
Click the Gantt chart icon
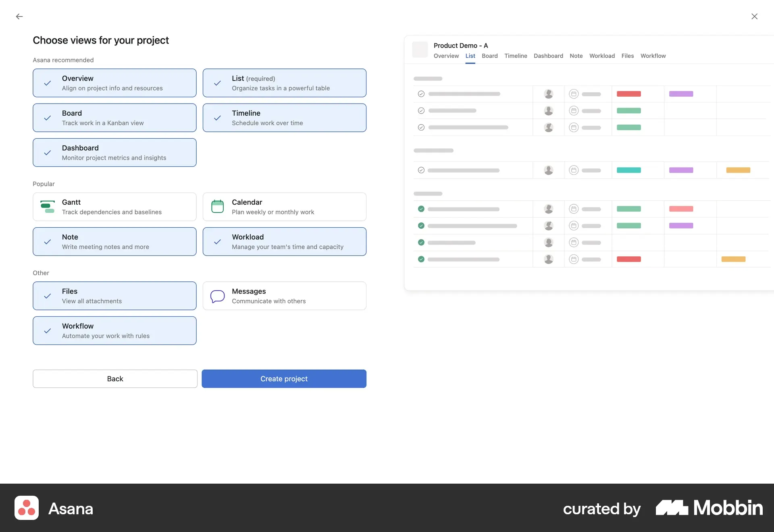tap(48, 207)
